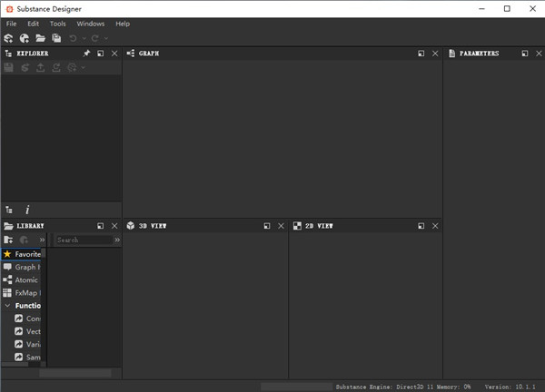The width and height of the screenshot is (545, 392).
Task: Float the 3D View panel
Action: [267, 225]
